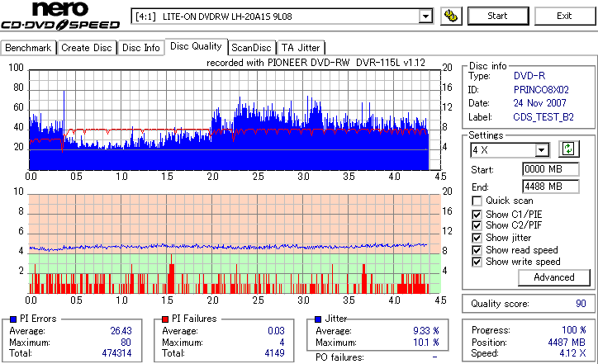Switch to the ScanDisc tab
This screenshot has height=364, width=598.
tap(251, 48)
